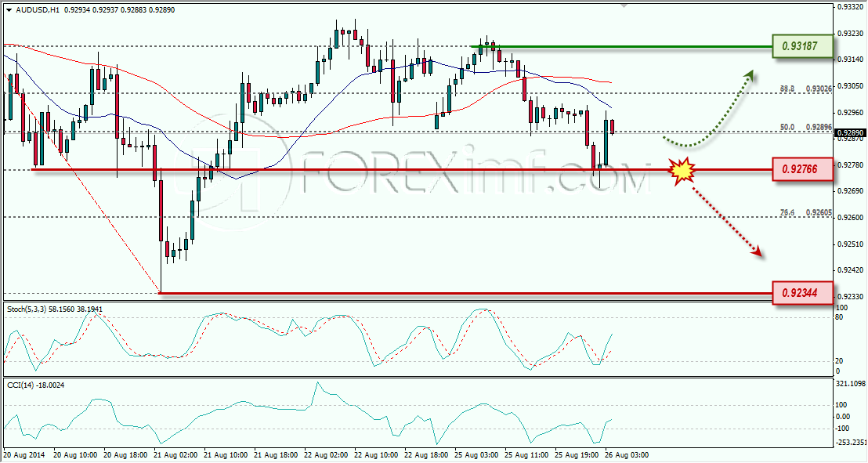Click the 78.6 Fibonacci level label 0.92605
Viewport: 868px width, 463px height.
pos(805,212)
